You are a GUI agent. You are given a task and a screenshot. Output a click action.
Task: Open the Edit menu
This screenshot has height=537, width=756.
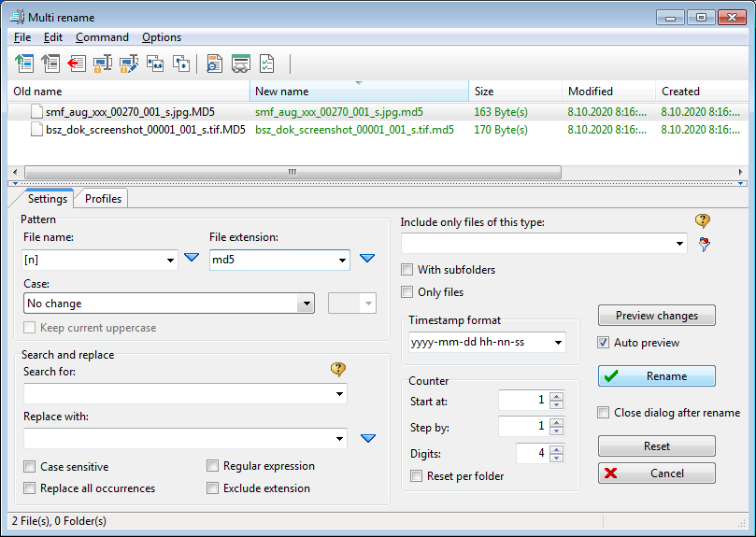[53, 37]
